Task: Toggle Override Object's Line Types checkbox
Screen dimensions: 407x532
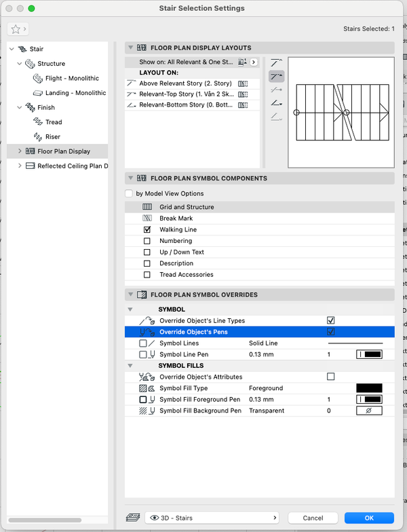Action: click(331, 320)
